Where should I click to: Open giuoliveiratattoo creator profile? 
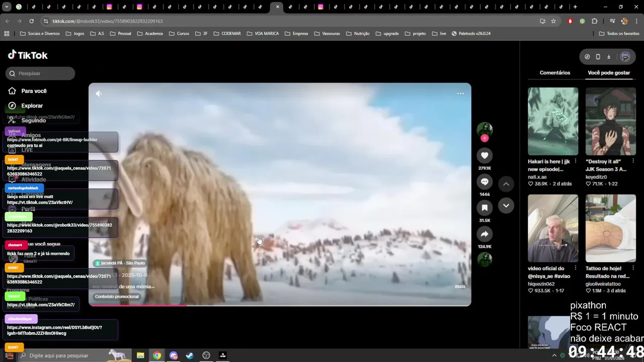point(604,284)
